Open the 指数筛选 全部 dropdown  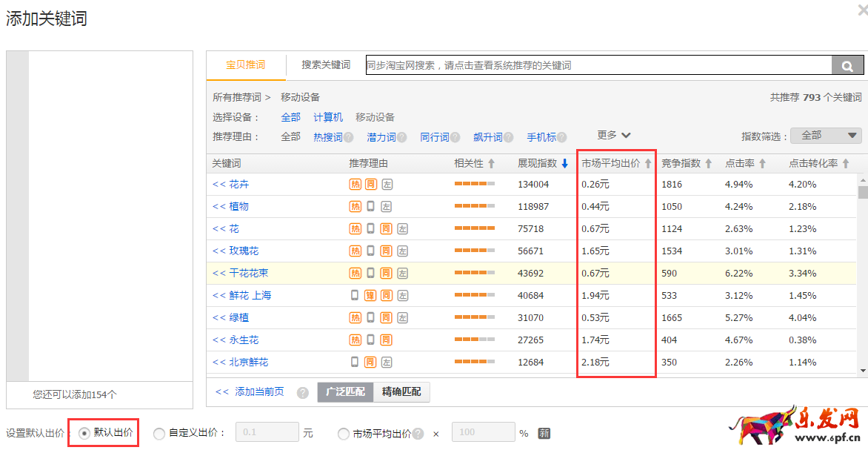pos(825,136)
